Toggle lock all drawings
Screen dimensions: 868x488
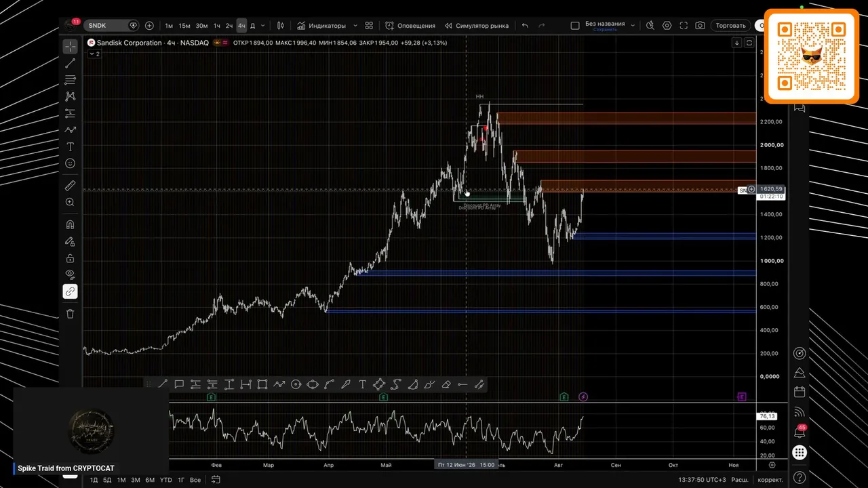70,258
